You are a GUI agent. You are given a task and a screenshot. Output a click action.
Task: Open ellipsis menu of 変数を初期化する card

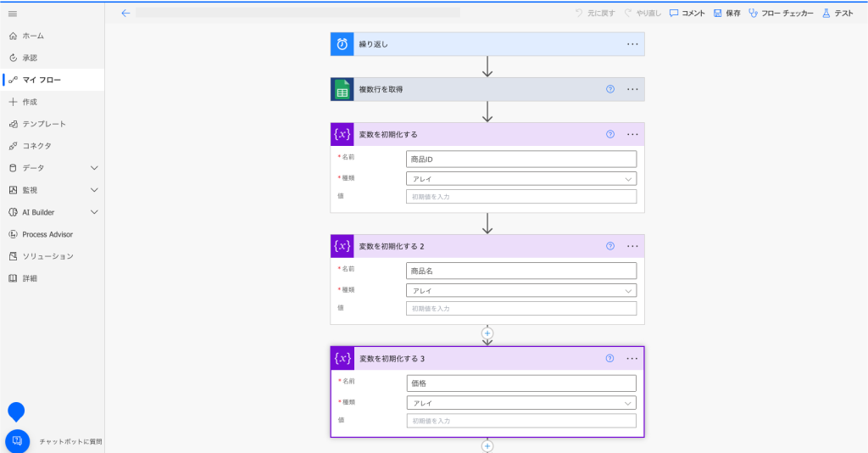(x=632, y=135)
